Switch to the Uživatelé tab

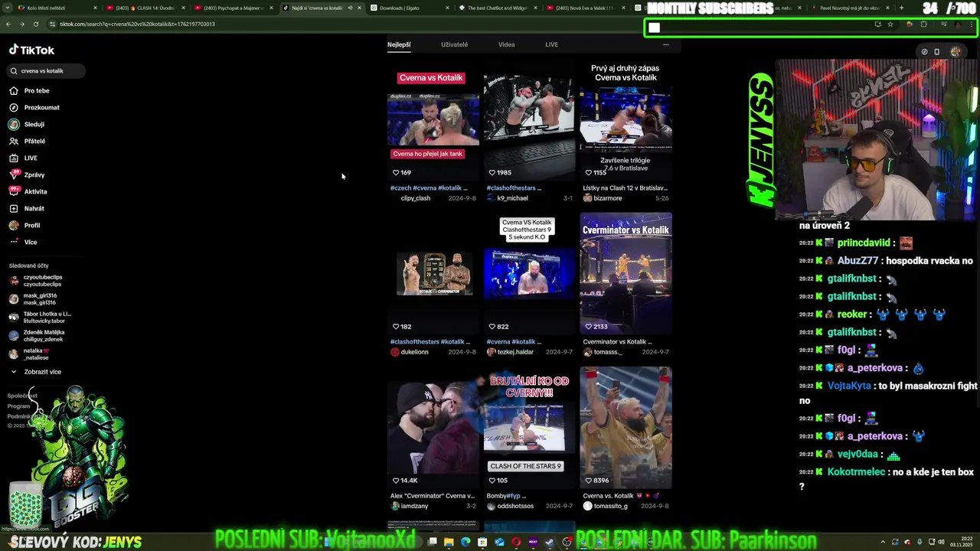click(x=454, y=44)
